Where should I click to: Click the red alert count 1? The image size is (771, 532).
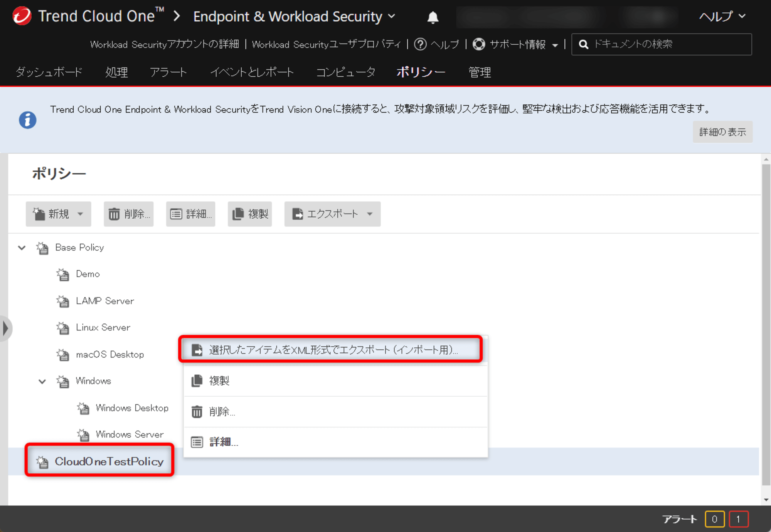pos(739,519)
